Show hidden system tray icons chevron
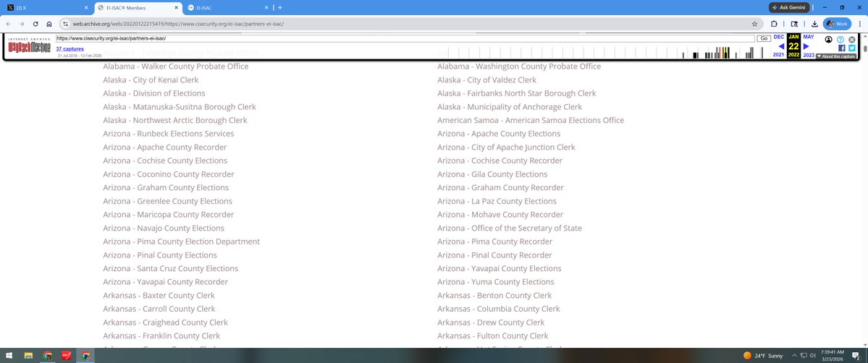 click(796, 355)
